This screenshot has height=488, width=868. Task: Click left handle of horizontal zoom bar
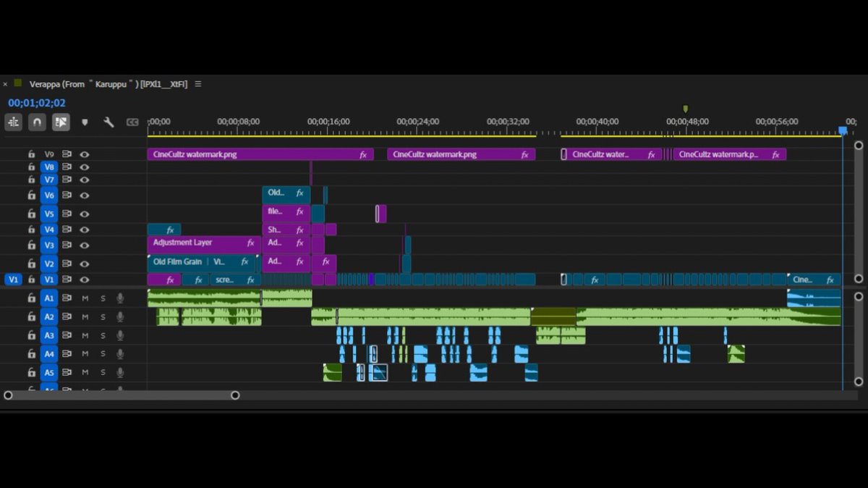click(x=8, y=395)
